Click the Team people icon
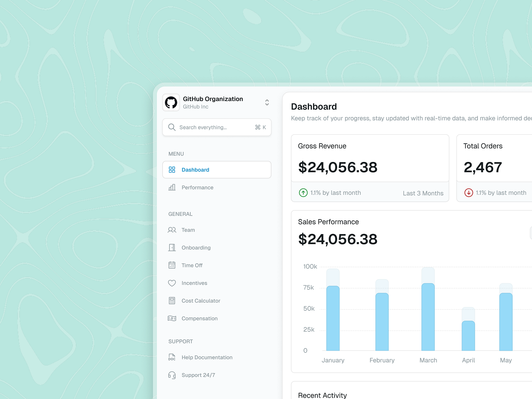Viewport: 532px width, 399px height. point(172,230)
